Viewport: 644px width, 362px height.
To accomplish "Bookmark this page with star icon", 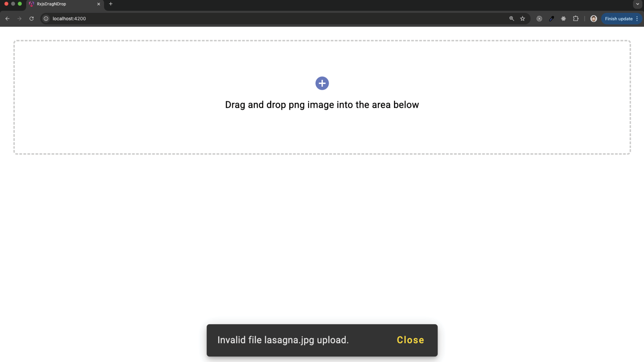I will [523, 19].
